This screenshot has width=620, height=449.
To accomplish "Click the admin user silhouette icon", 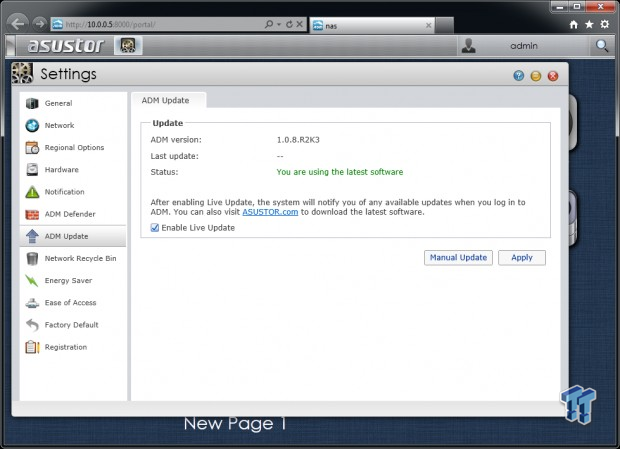I will (469, 46).
